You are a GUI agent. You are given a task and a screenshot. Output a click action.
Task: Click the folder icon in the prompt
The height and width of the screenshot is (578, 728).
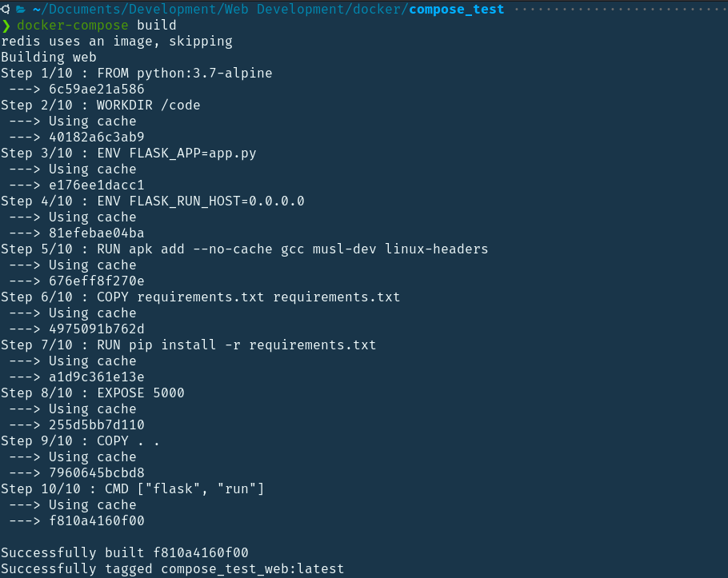[20, 10]
